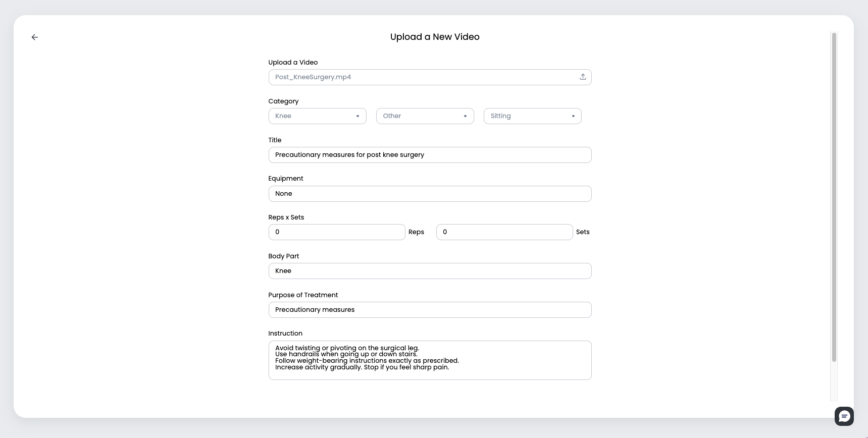This screenshot has height=438, width=868.
Task: Click the upload icon in video field
Action: [583, 77]
